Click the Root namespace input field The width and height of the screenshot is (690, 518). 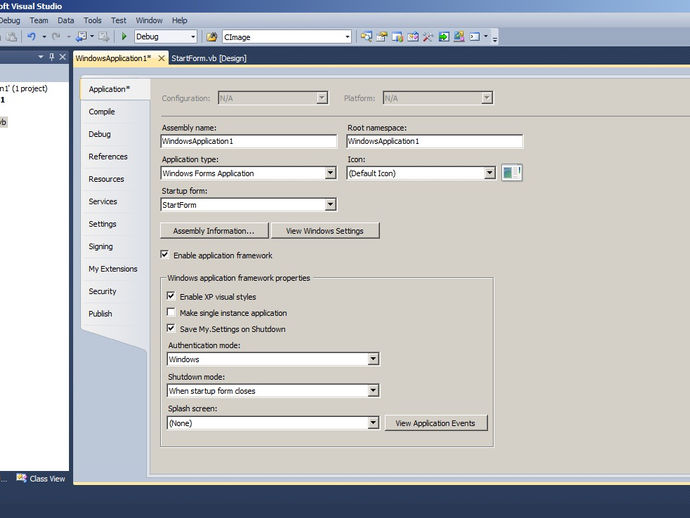[x=435, y=141]
